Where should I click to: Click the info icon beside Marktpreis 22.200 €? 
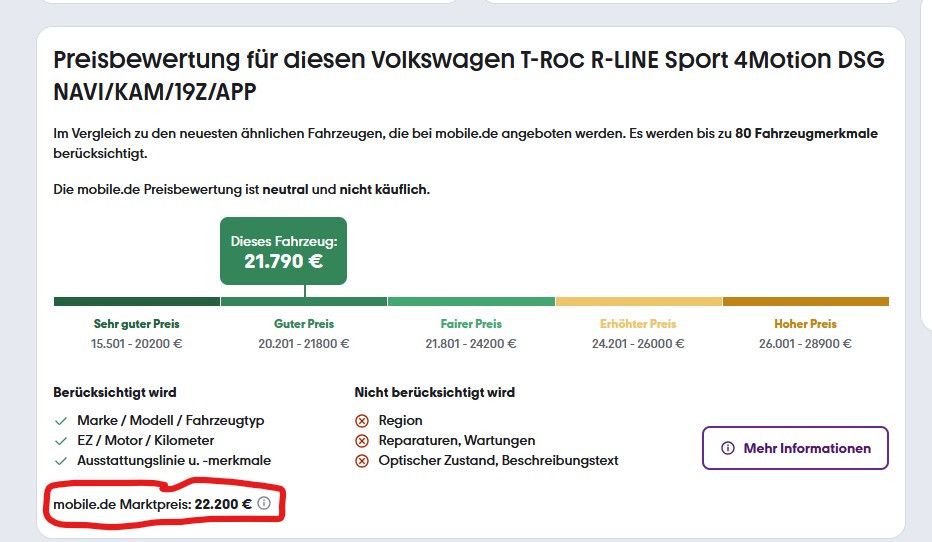pyautogui.click(x=264, y=503)
